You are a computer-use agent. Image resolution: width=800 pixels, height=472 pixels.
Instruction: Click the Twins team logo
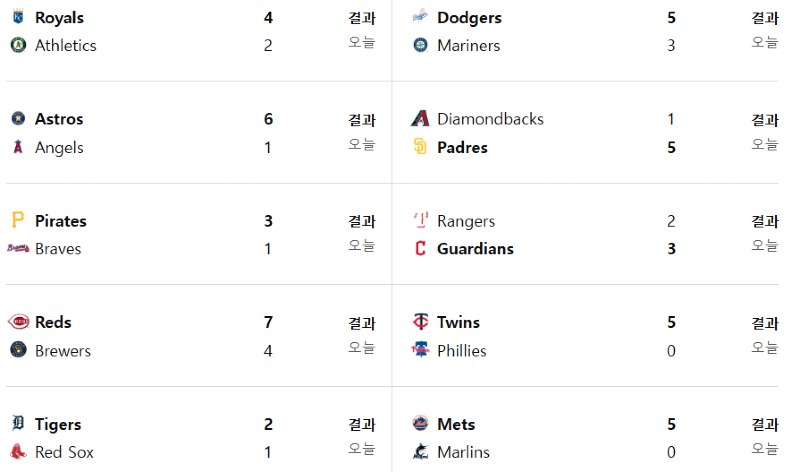(420, 322)
